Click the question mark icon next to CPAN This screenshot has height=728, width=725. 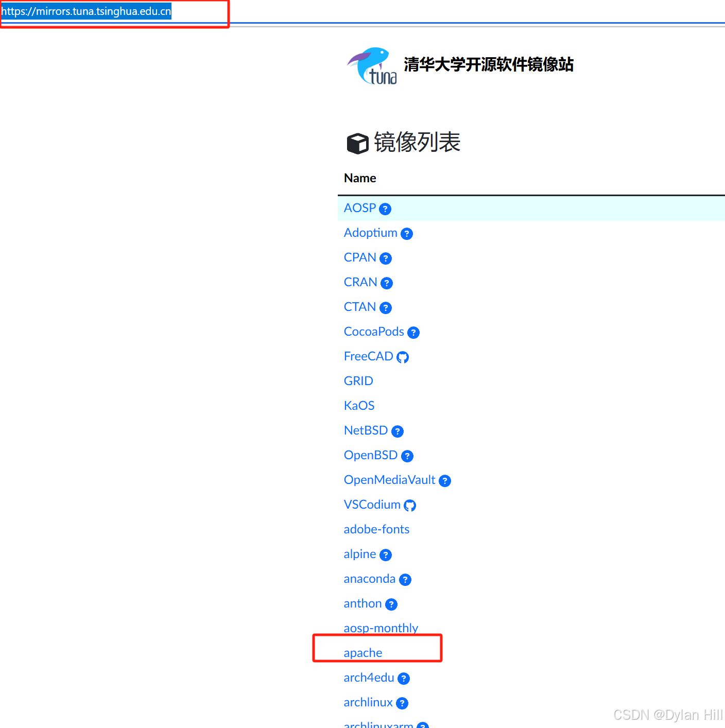point(386,258)
